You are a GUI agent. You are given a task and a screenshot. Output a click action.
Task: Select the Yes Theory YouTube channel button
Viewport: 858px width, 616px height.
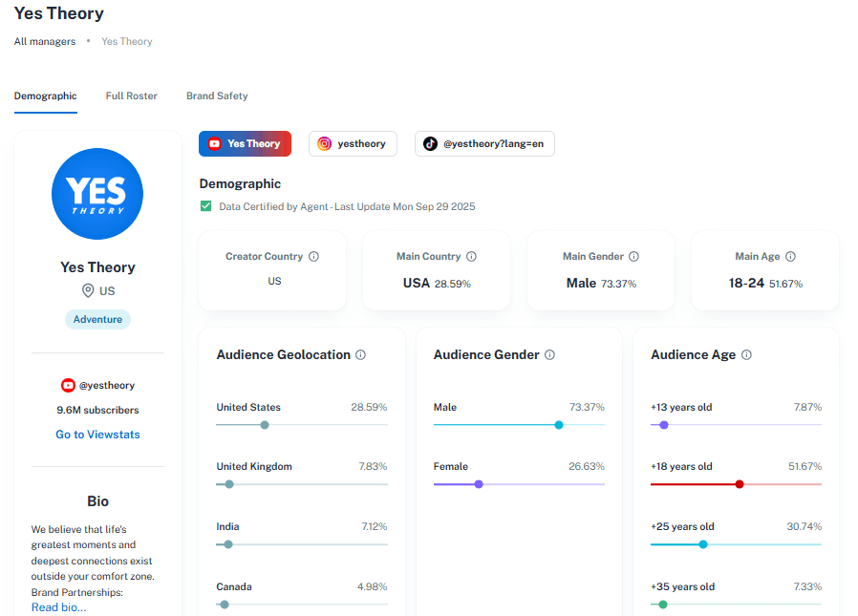pyautogui.click(x=246, y=144)
